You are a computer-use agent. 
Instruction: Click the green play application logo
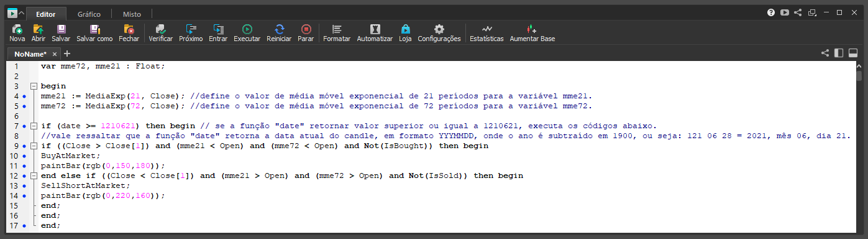[12, 13]
